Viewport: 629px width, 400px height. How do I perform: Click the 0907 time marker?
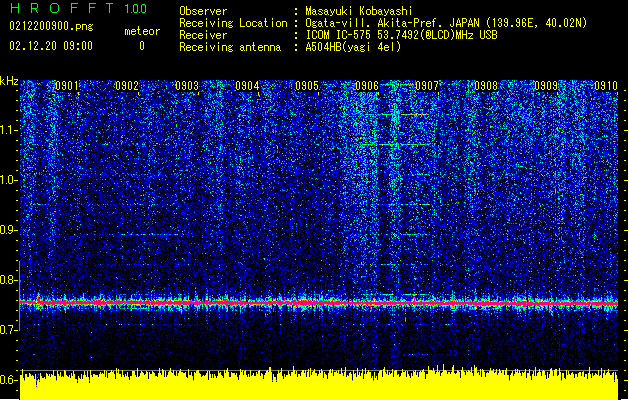point(427,86)
